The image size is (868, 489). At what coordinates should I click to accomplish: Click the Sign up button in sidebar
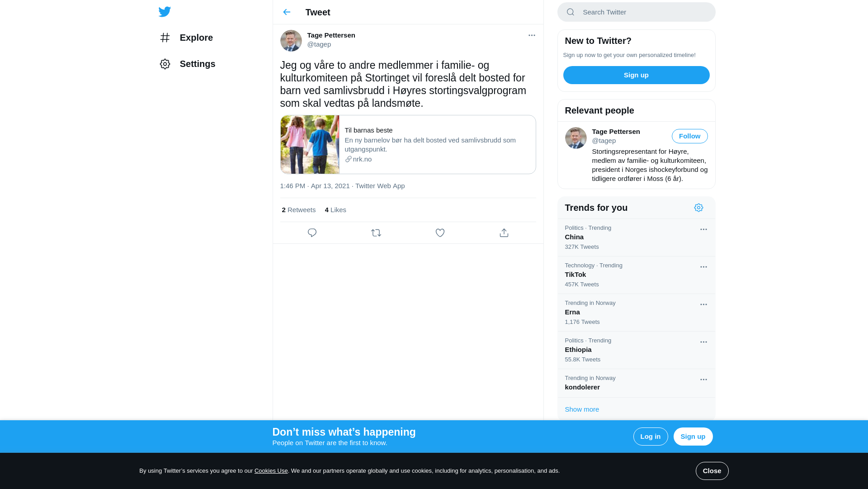pyautogui.click(x=636, y=75)
